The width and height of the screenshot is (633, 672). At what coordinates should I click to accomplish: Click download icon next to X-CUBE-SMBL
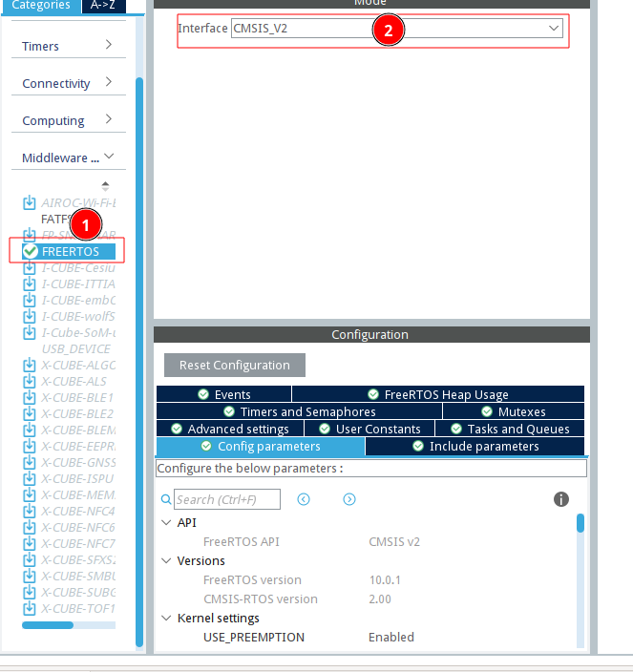(30, 577)
